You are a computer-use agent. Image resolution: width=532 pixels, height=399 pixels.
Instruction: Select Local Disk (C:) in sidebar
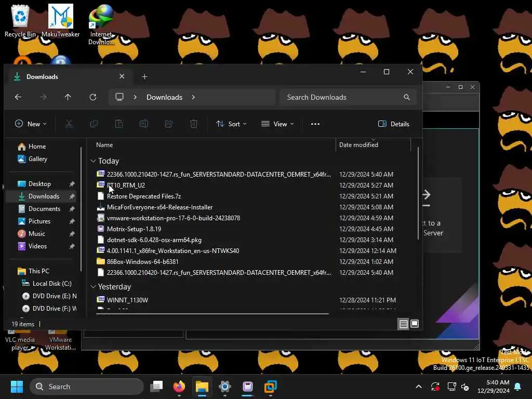(51, 284)
